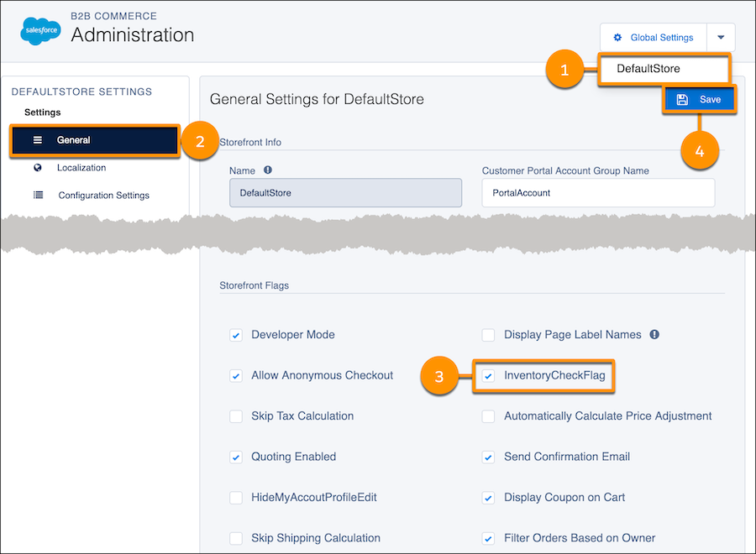Open Global Settings

[x=663, y=37]
